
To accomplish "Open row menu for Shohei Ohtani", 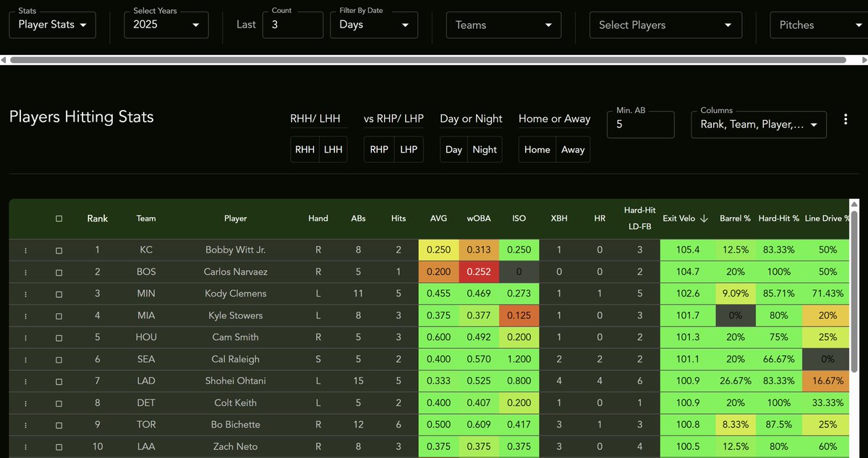I will pyautogui.click(x=25, y=381).
